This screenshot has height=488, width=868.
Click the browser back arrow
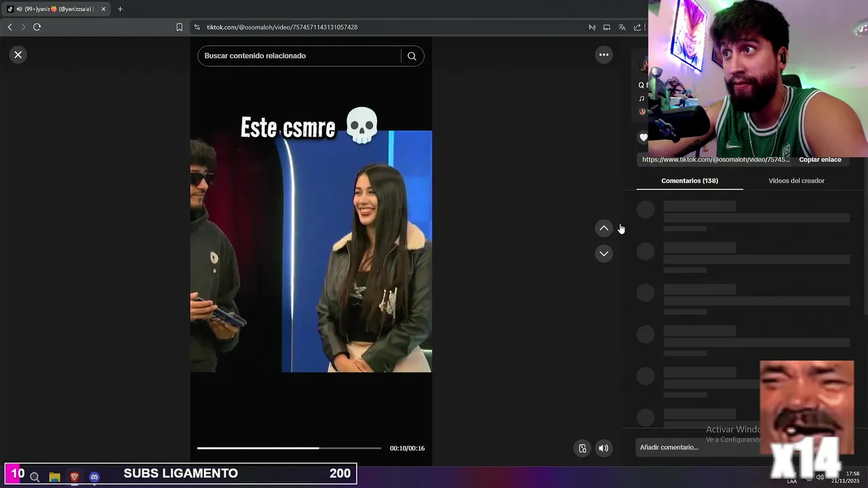(x=9, y=27)
